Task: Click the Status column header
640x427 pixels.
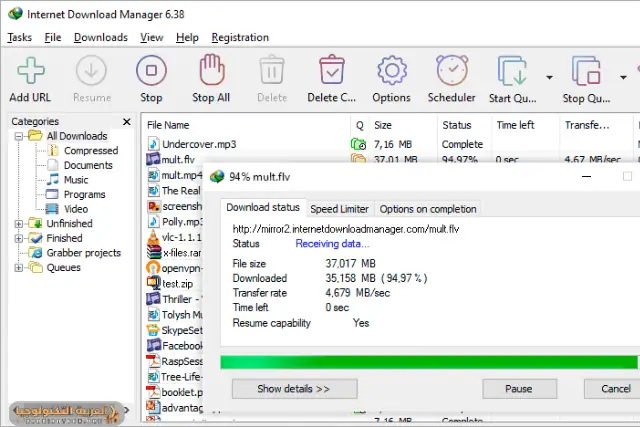Action: tap(464, 125)
